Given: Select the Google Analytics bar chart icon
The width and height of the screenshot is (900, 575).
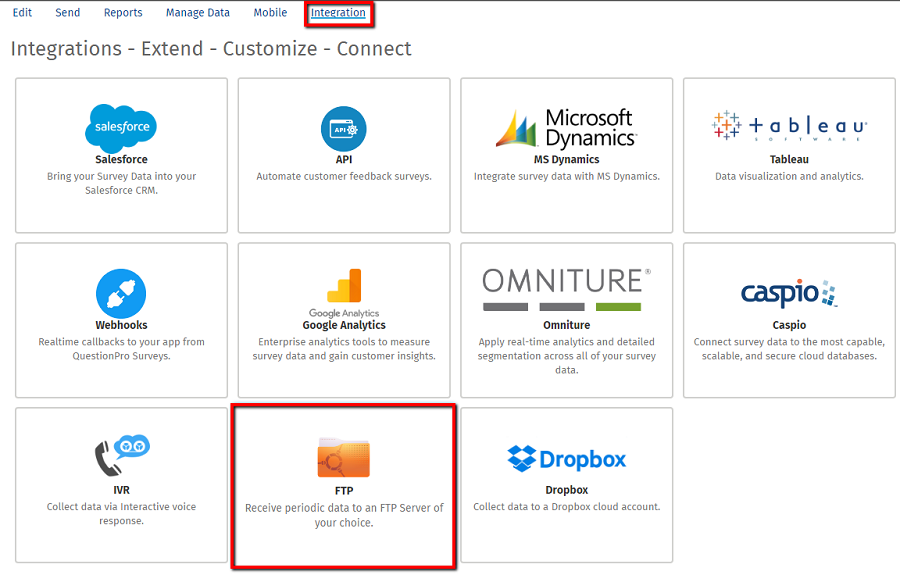Looking at the screenshot, I should click(x=344, y=286).
